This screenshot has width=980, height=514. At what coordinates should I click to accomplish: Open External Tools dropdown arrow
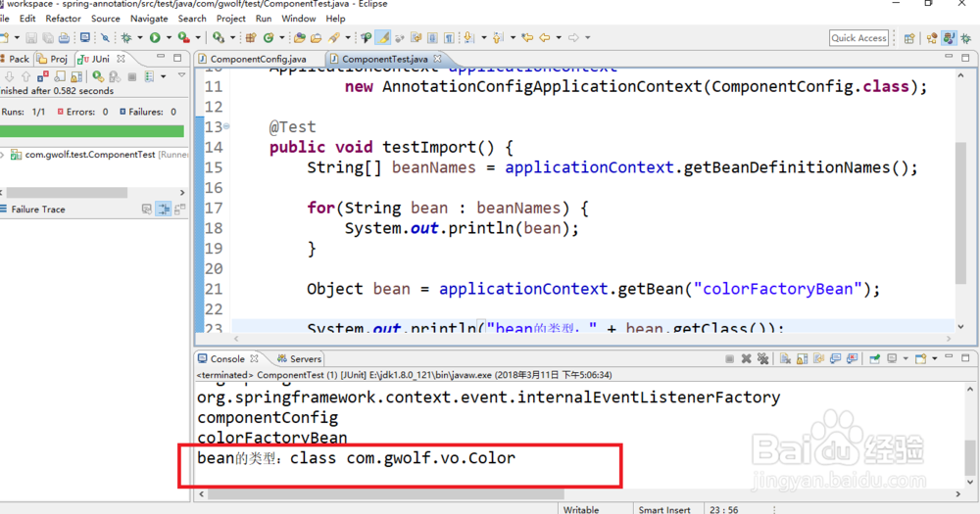[232, 38]
